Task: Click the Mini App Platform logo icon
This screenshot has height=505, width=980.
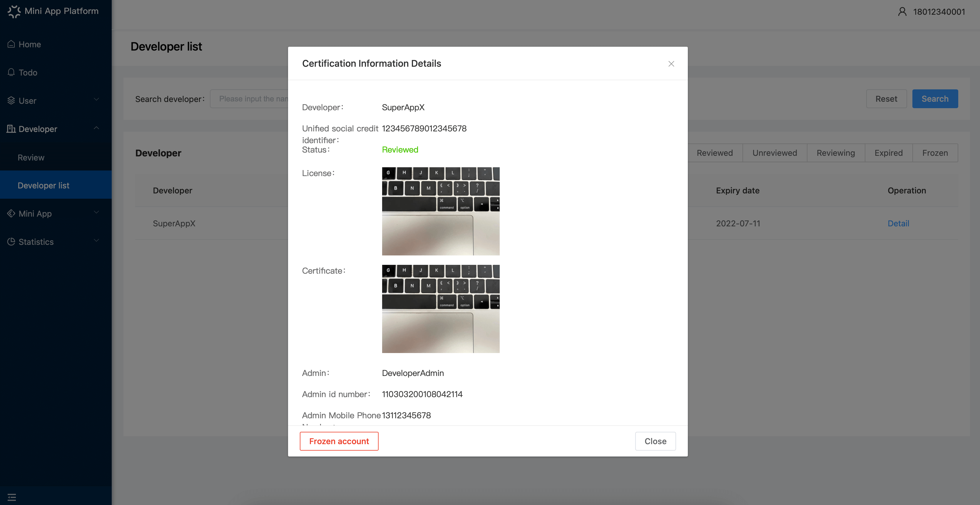Action: coord(14,11)
